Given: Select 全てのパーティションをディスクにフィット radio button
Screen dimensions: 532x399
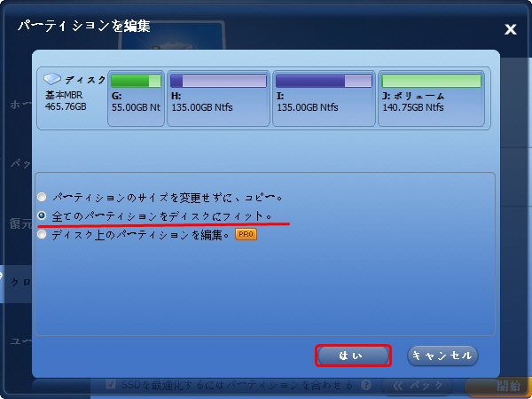Looking at the screenshot, I should click(x=42, y=215).
